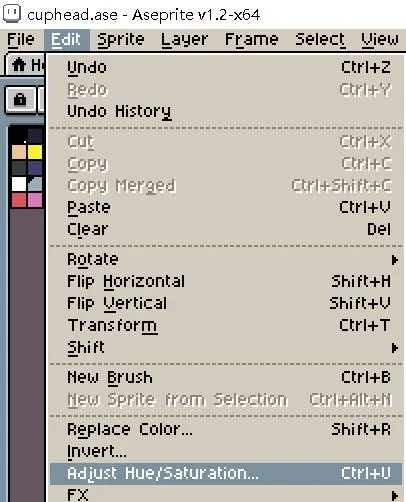The image size is (406, 502).
Task: Choose Undo from Edit menu
Action: coord(226,67)
